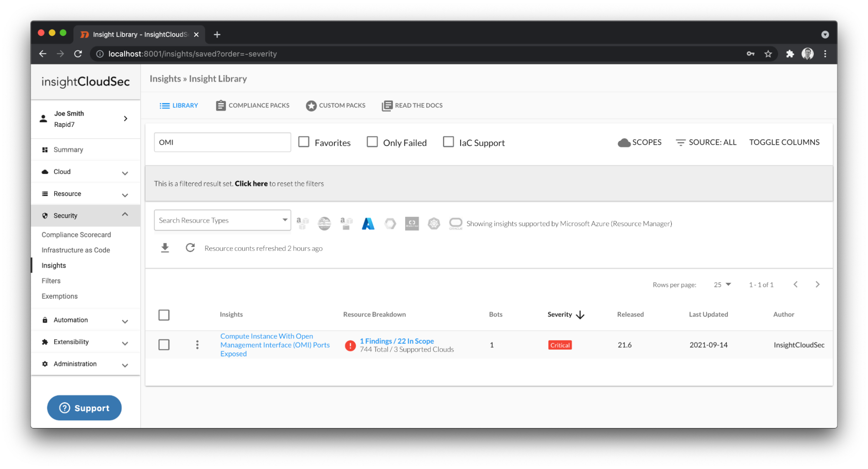Check the Only Failed filter
Viewport: 868px width, 469px height.
[372, 142]
